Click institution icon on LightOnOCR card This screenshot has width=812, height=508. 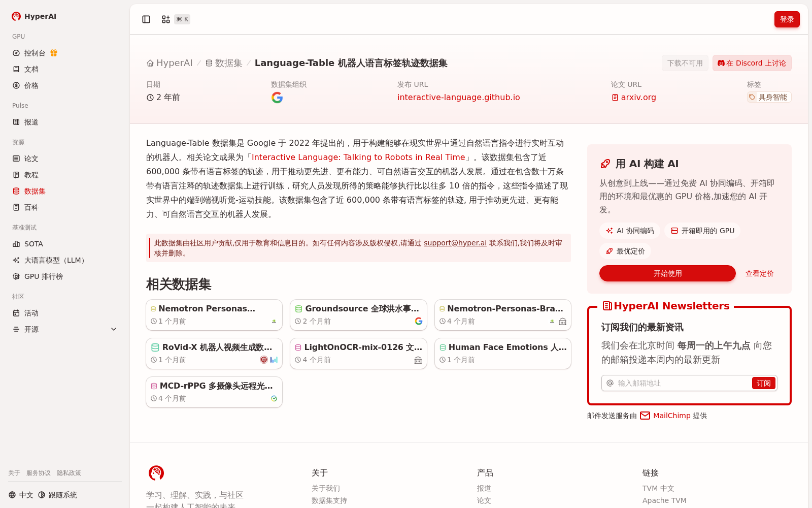point(418,360)
